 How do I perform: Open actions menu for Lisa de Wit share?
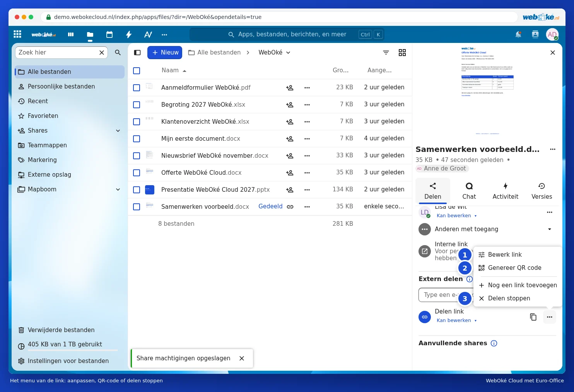point(550,212)
